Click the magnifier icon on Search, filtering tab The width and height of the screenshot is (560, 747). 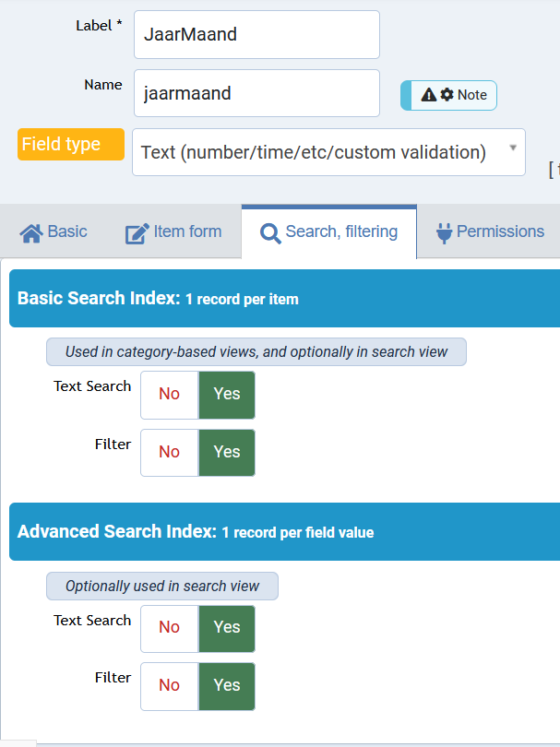tap(270, 234)
